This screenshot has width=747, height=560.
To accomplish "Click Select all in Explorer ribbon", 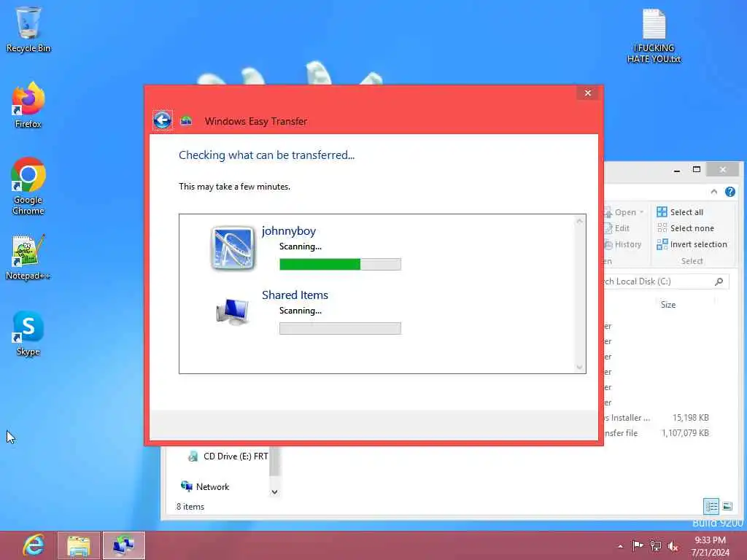I will tap(680, 212).
